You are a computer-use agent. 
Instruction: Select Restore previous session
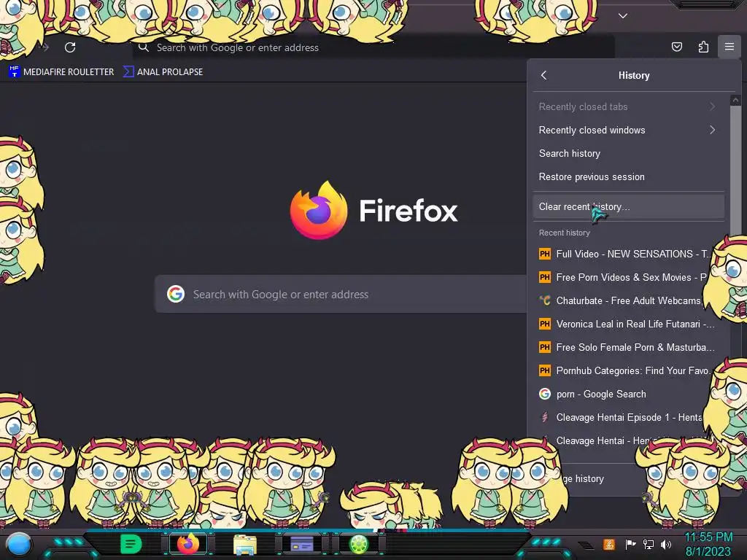(628, 176)
